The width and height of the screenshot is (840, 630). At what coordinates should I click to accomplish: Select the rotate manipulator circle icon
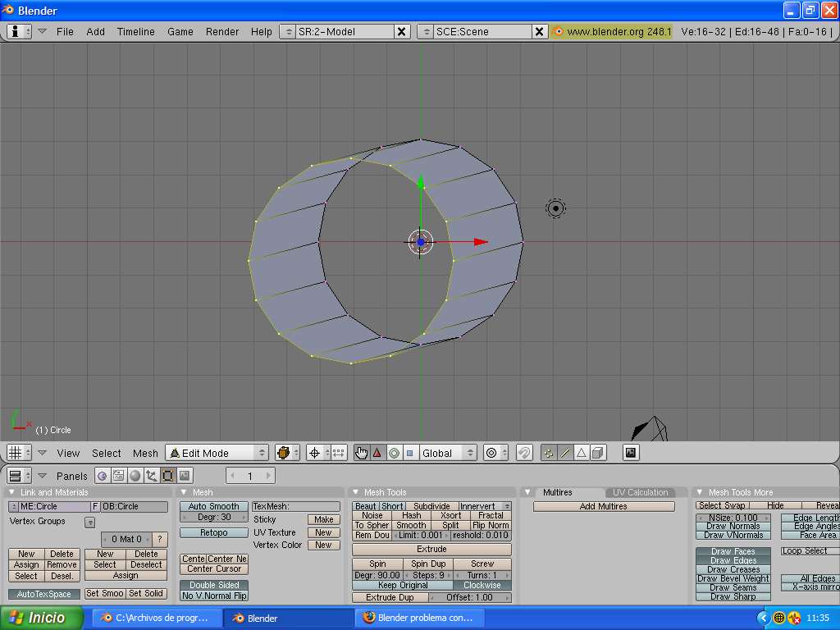coord(394,453)
